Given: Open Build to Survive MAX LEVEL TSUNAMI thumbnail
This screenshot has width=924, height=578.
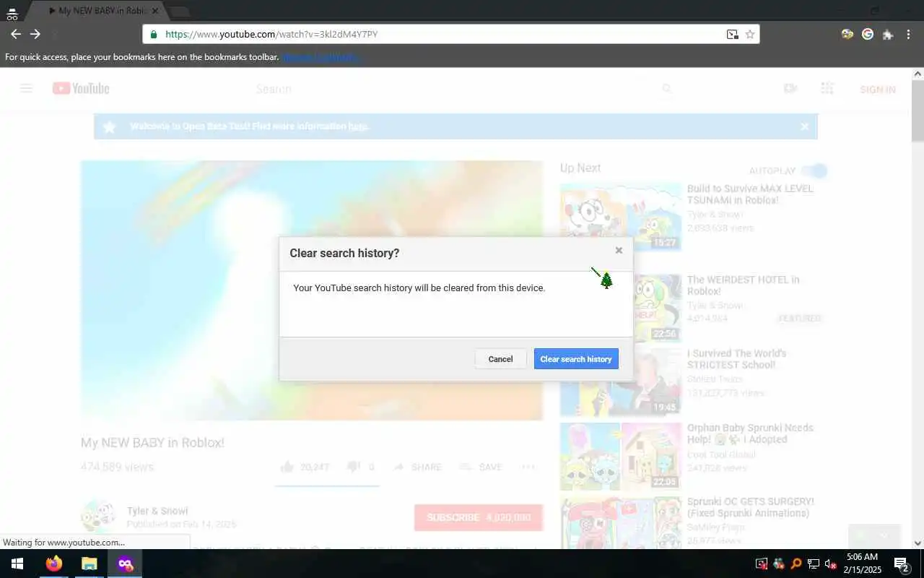Looking at the screenshot, I should click(x=621, y=217).
